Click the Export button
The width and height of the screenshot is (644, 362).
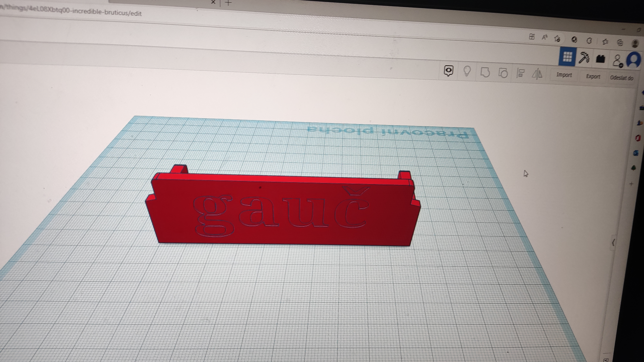(x=593, y=76)
